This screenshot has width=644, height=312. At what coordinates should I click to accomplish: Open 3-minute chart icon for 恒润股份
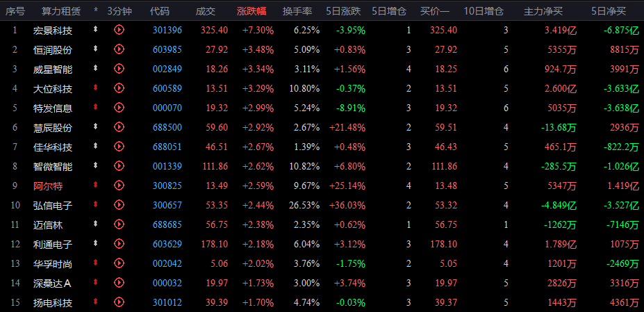(119, 49)
